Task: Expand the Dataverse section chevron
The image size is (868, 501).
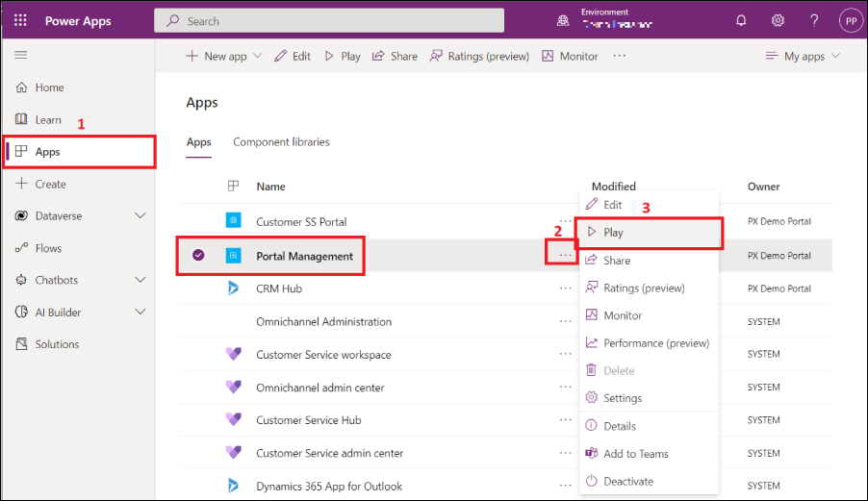Action: tap(140, 215)
